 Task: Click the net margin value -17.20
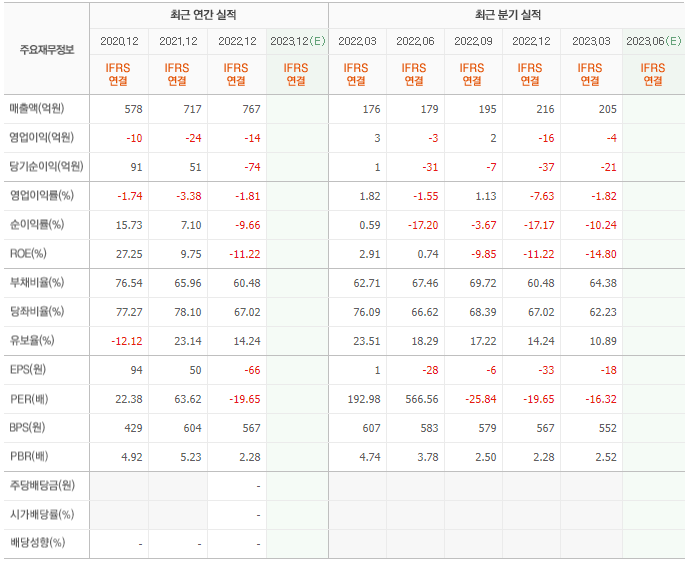coord(423,225)
